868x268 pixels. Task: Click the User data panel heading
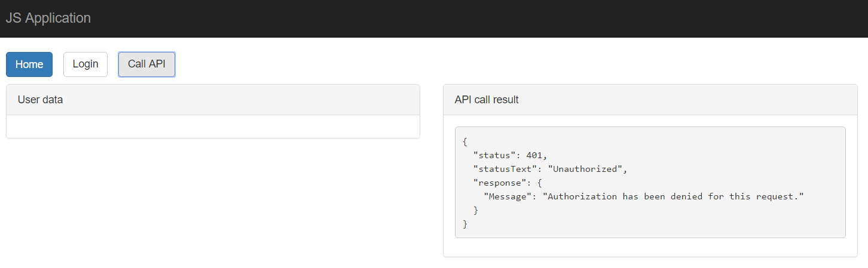click(213, 100)
